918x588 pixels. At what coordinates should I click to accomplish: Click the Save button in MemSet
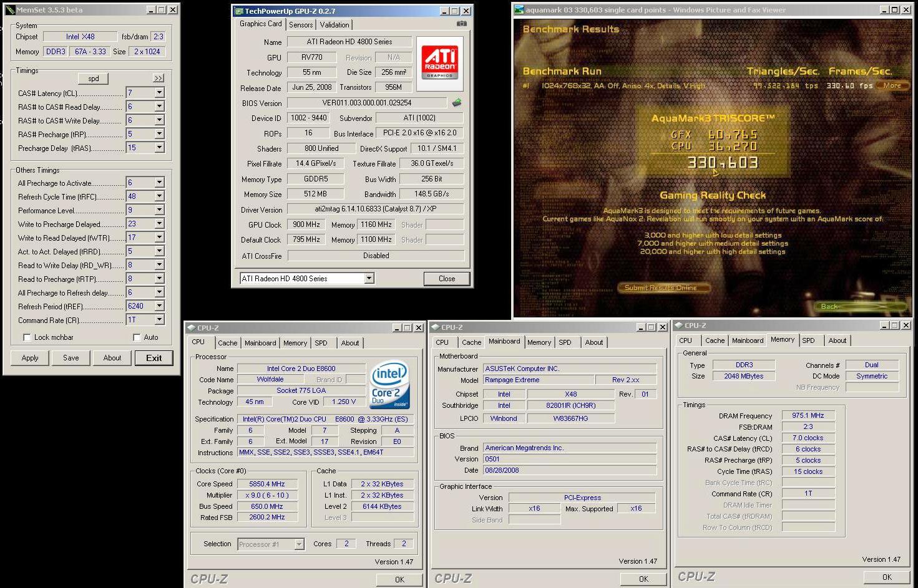point(71,358)
